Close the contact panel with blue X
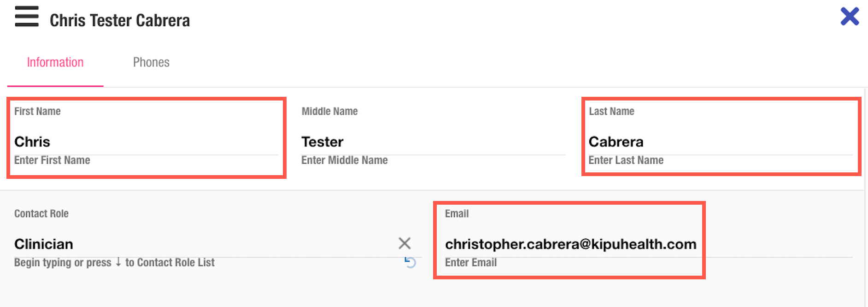 [x=850, y=17]
